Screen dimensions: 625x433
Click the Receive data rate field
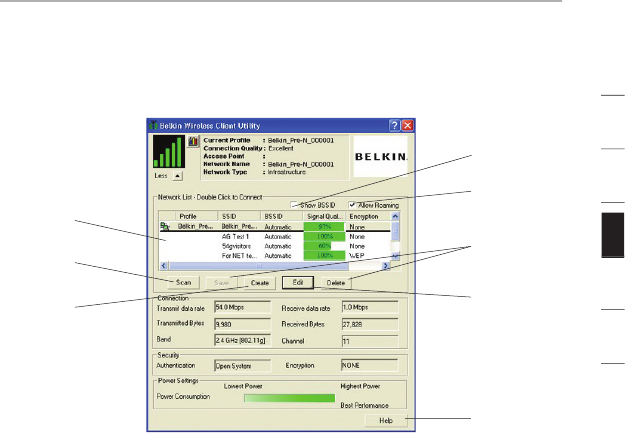coord(370,307)
